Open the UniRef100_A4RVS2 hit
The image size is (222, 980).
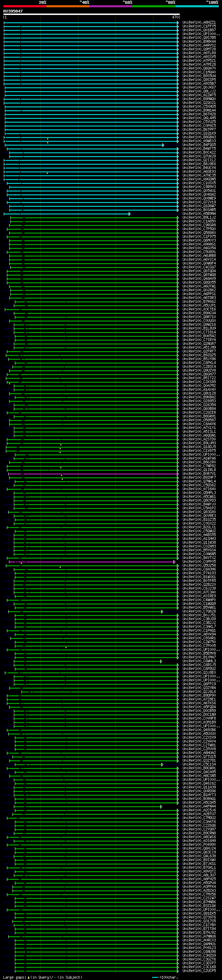point(199,45)
